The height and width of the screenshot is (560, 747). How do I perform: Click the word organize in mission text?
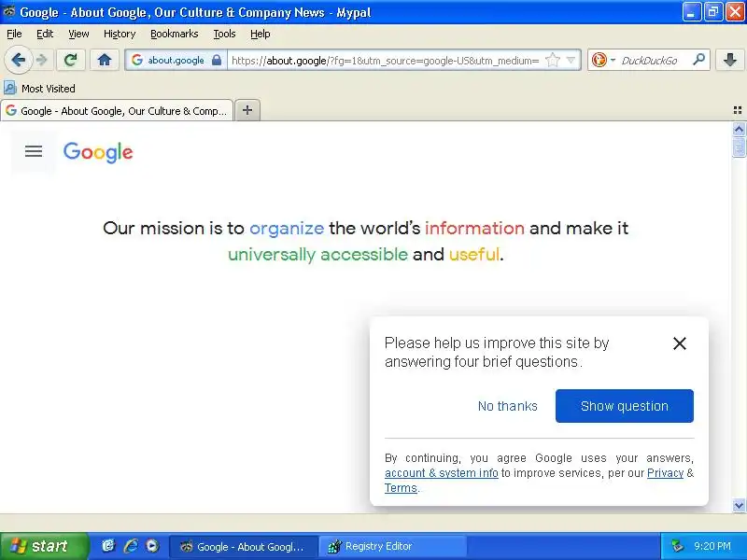pyautogui.click(x=287, y=228)
